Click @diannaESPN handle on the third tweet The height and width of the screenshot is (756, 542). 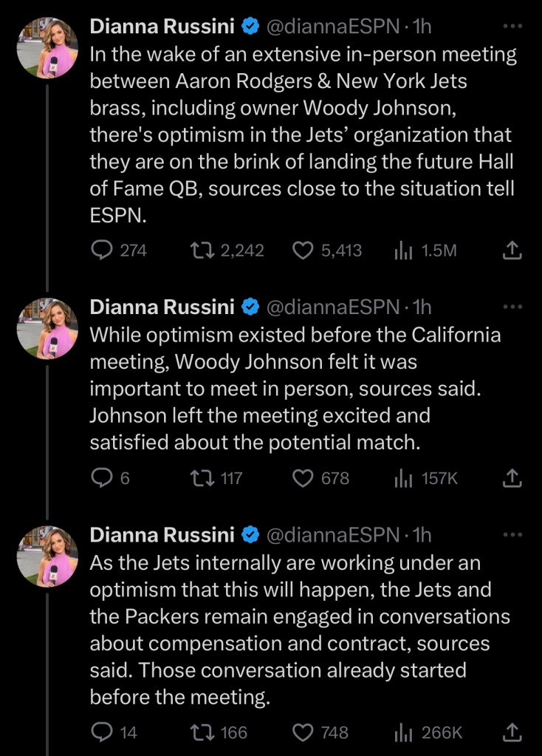pos(331,534)
